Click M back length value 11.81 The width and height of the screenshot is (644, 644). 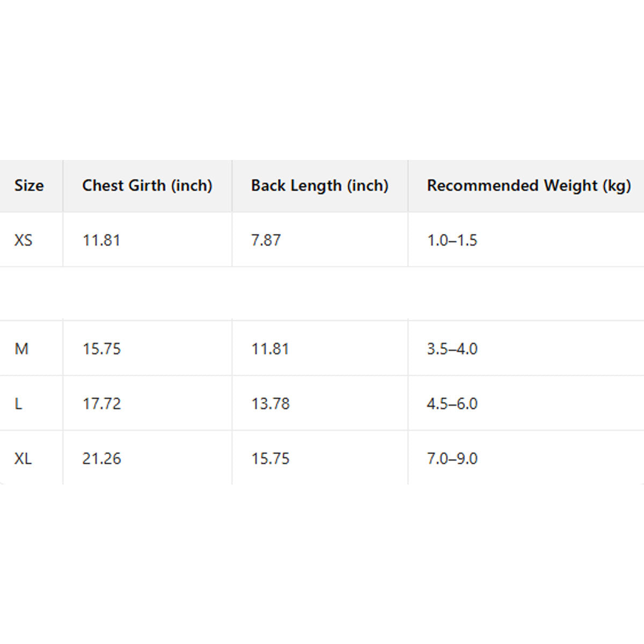click(x=270, y=349)
